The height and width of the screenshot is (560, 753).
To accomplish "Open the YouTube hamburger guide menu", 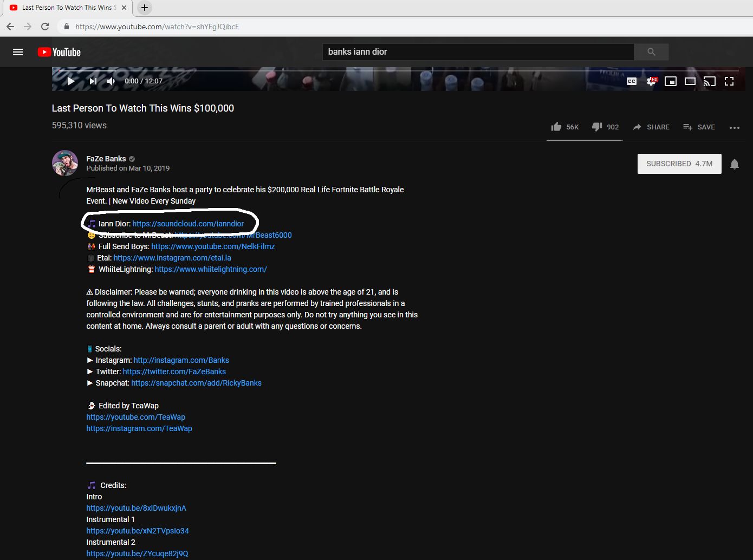I will (x=18, y=52).
